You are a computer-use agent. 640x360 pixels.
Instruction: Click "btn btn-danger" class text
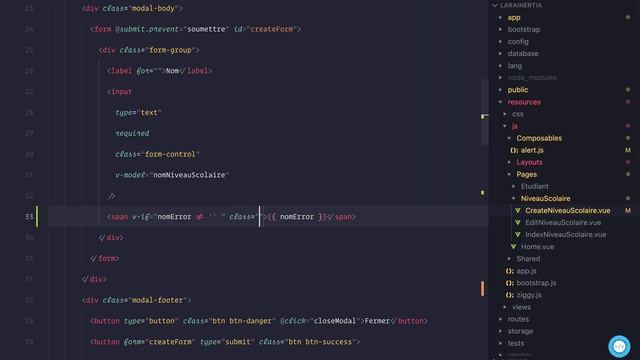coord(242,321)
